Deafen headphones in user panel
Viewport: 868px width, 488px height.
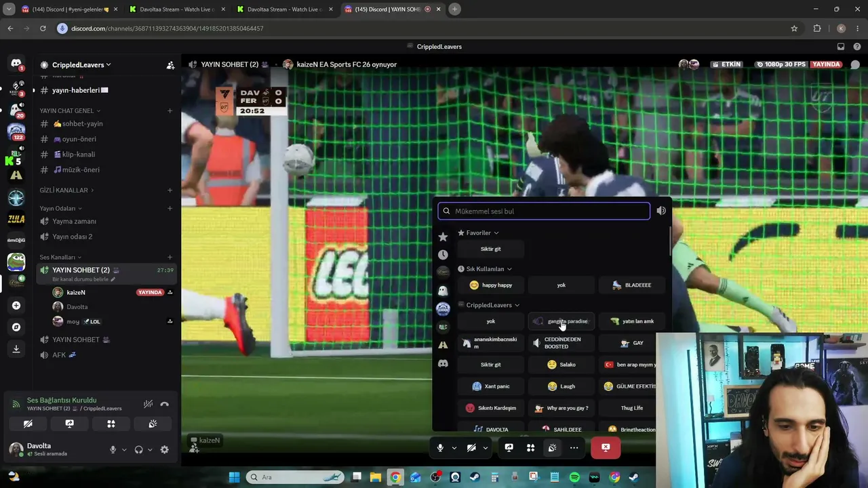139,449
